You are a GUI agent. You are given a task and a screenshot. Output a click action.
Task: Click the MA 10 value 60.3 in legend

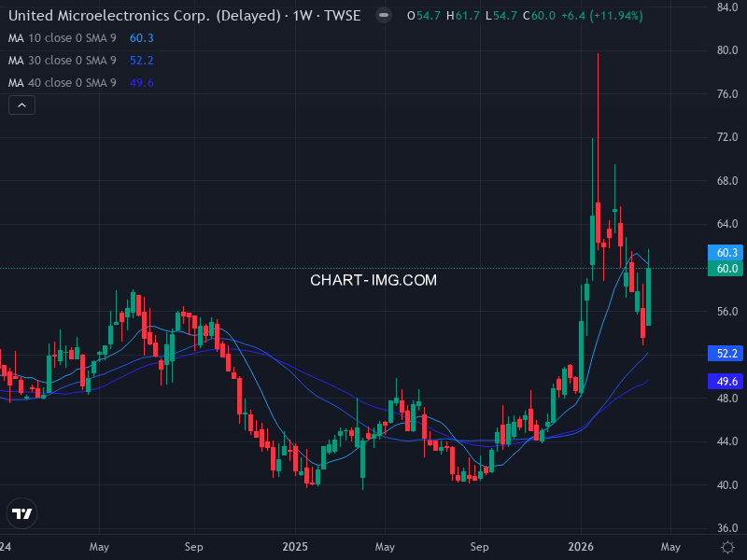[x=142, y=38]
